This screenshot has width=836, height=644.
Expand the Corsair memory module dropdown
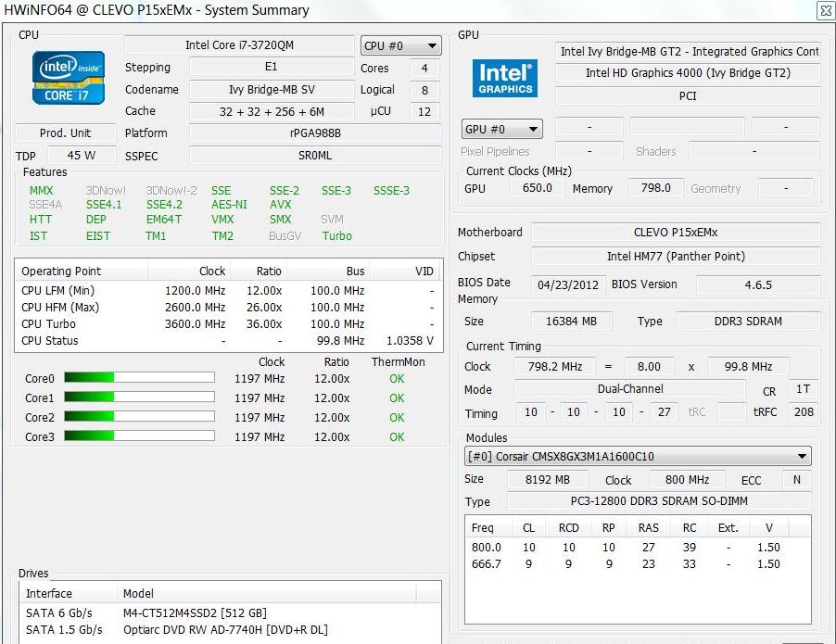pos(638,457)
